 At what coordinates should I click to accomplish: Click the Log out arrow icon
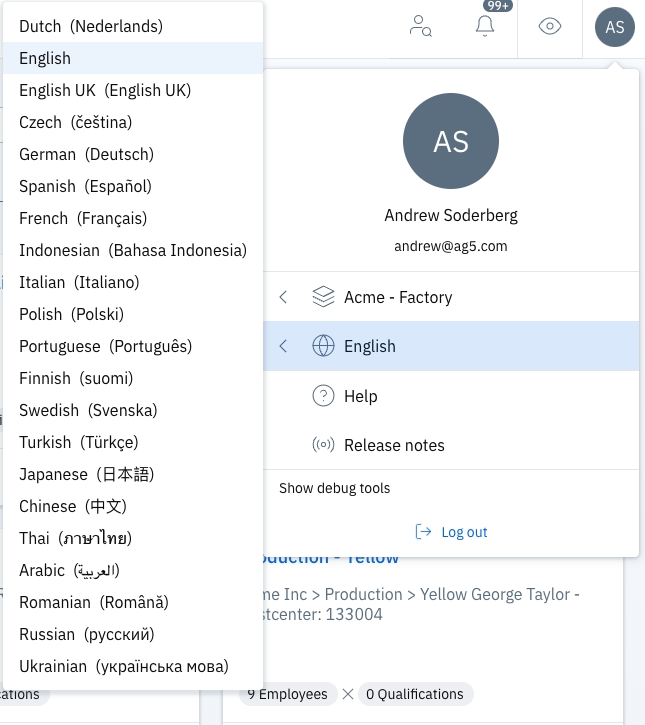click(x=424, y=532)
